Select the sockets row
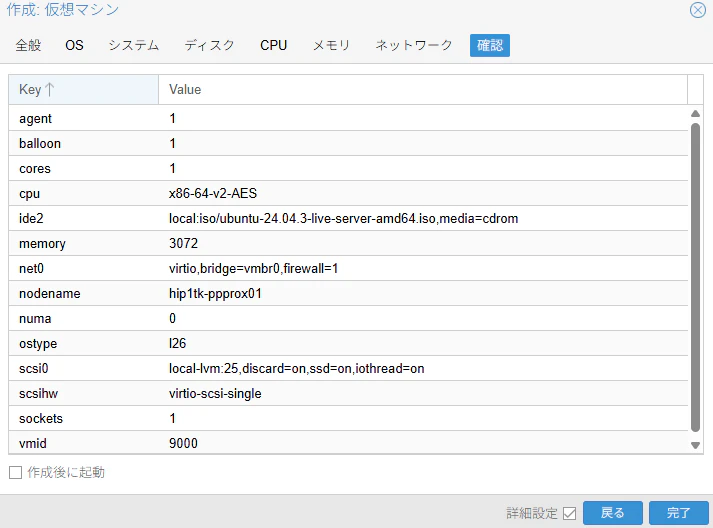Image resolution: width=713 pixels, height=528 pixels. coord(348,418)
